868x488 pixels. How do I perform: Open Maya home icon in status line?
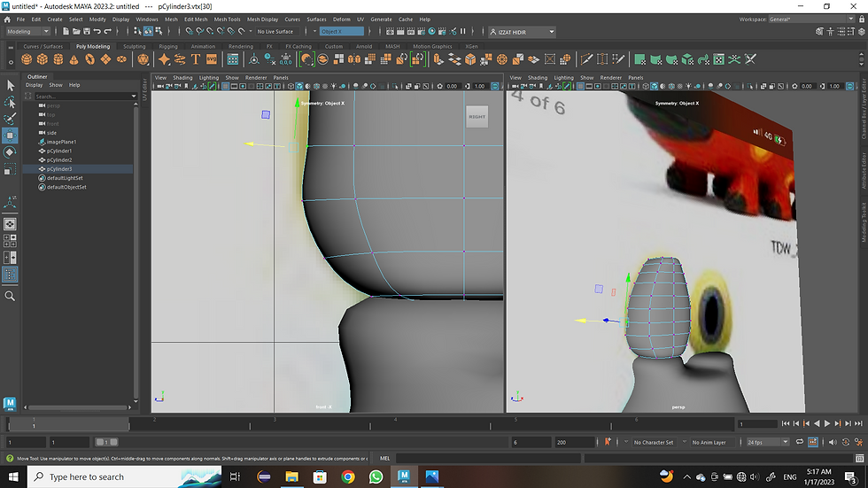click(x=7, y=19)
